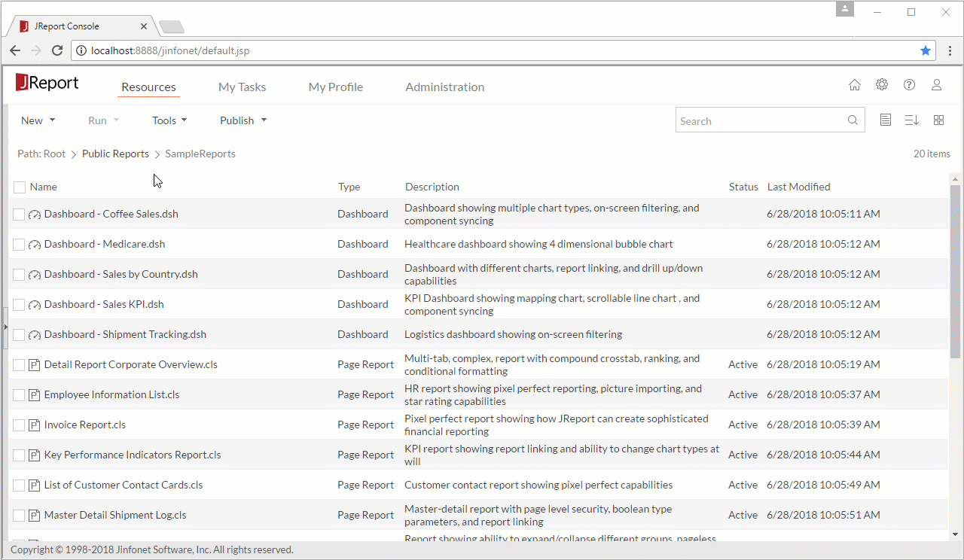
Task: Click the Master Detail Shipment Log icon
Action: point(34,516)
